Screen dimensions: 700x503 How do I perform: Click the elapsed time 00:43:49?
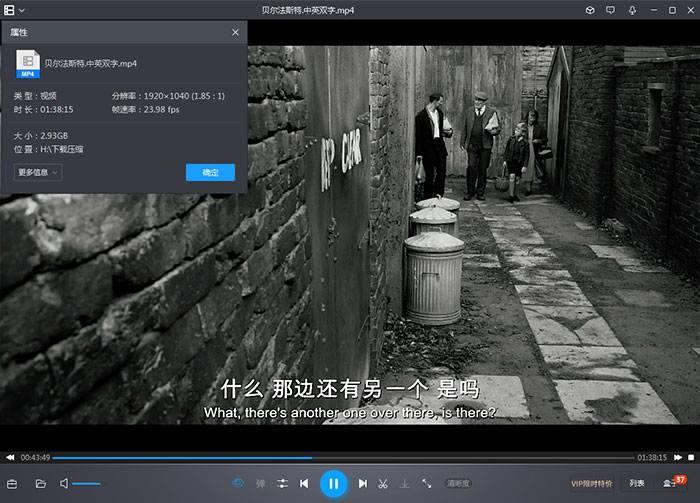pos(35,457)
